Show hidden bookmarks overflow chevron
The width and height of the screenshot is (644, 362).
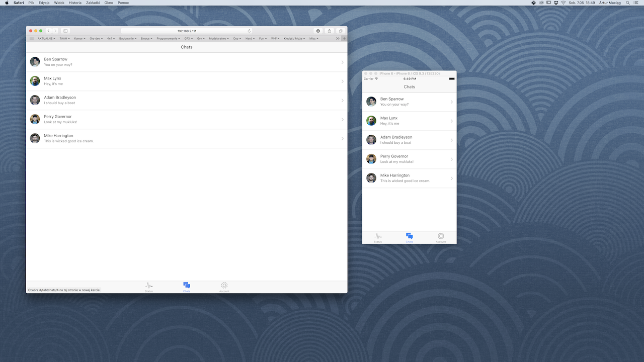tap(338, 38)
